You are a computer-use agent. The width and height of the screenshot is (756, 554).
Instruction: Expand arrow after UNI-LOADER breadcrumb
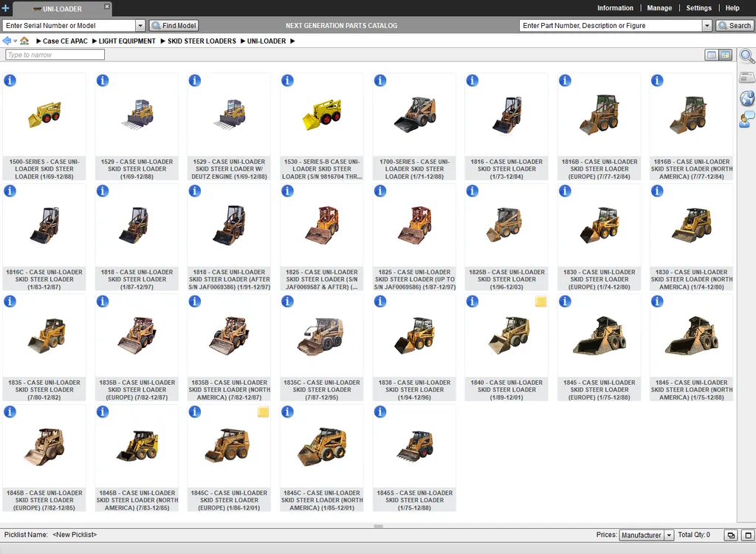[292, 41]
